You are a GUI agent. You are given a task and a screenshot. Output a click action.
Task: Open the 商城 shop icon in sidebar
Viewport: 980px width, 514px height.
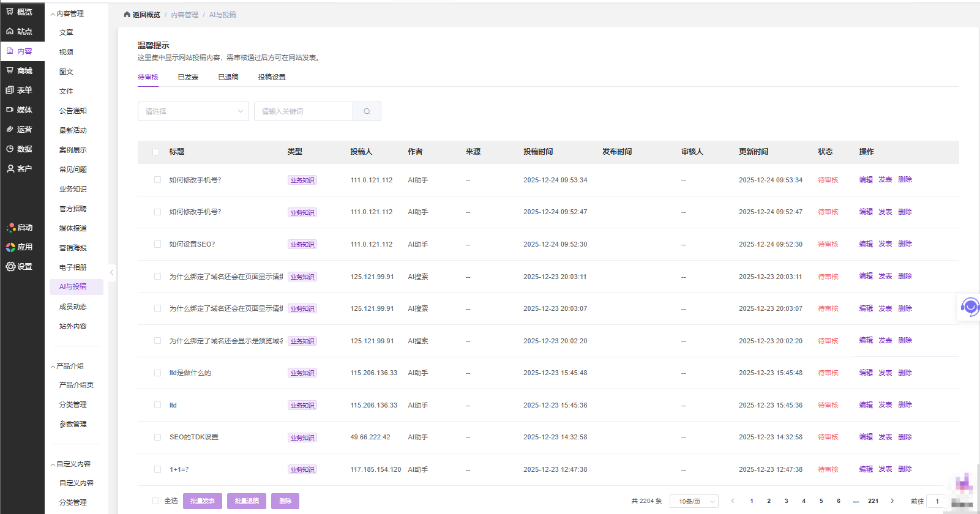10,71
